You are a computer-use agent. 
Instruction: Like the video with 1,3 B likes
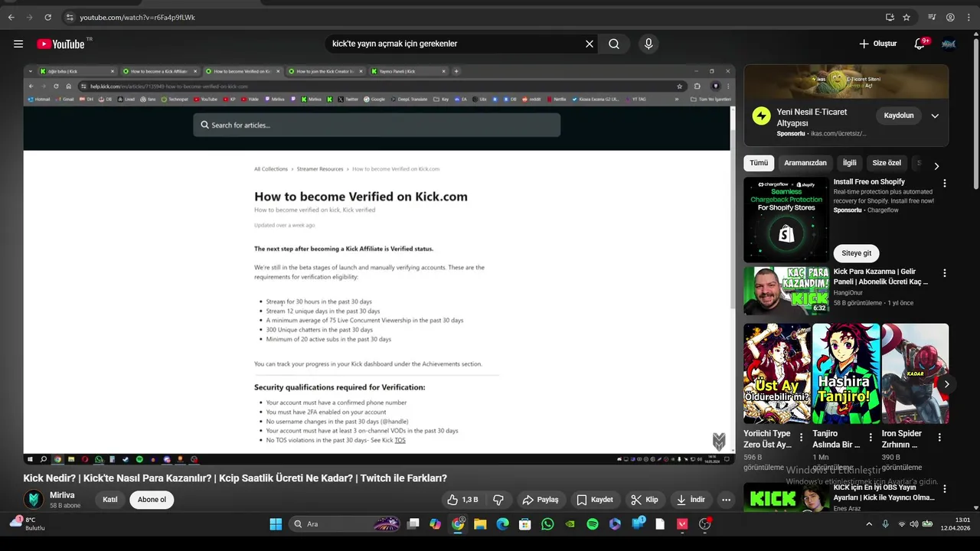462,500
